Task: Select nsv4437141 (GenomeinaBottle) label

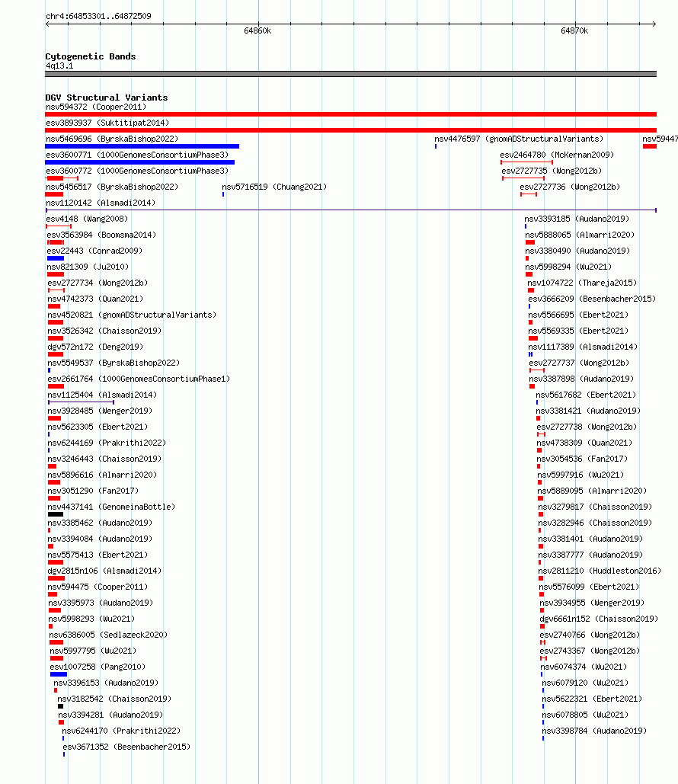Action: [x=111, y=507]
